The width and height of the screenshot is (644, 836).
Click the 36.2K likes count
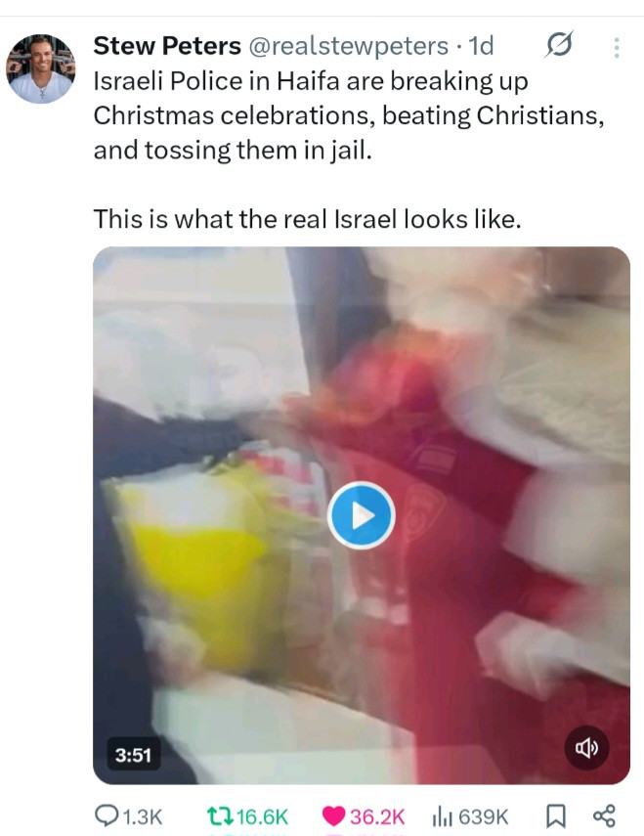pyautogui.click(x=377, y=816)
